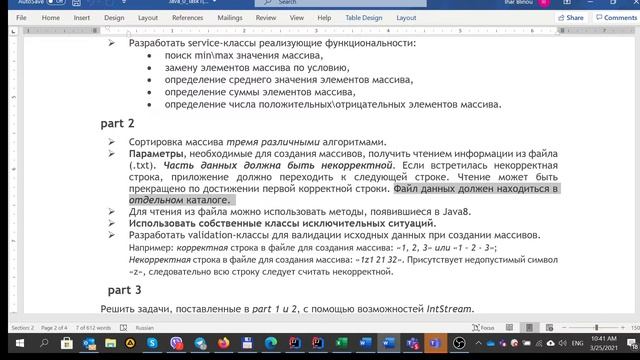This screenshot has height=360, width=640.
Task: Click the zoom slider handle
Action: pyautogui.click(x=596, y=328)
